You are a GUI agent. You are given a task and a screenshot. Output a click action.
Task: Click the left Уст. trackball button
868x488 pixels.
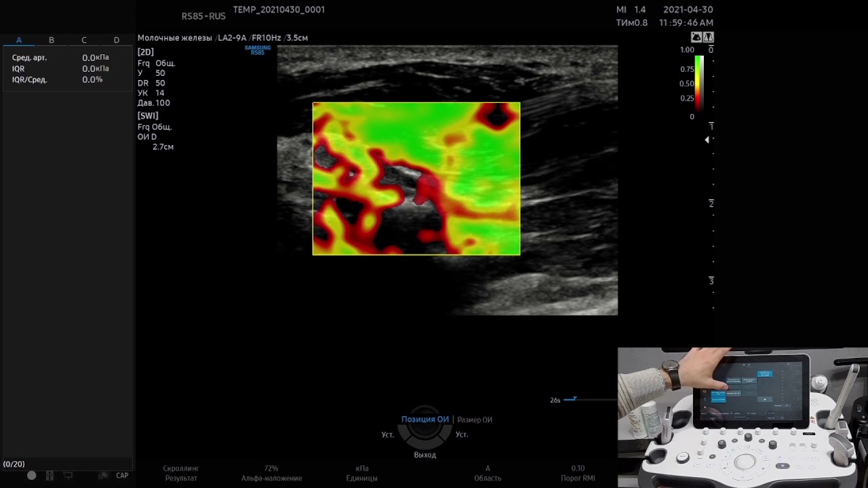click(388, 435)
